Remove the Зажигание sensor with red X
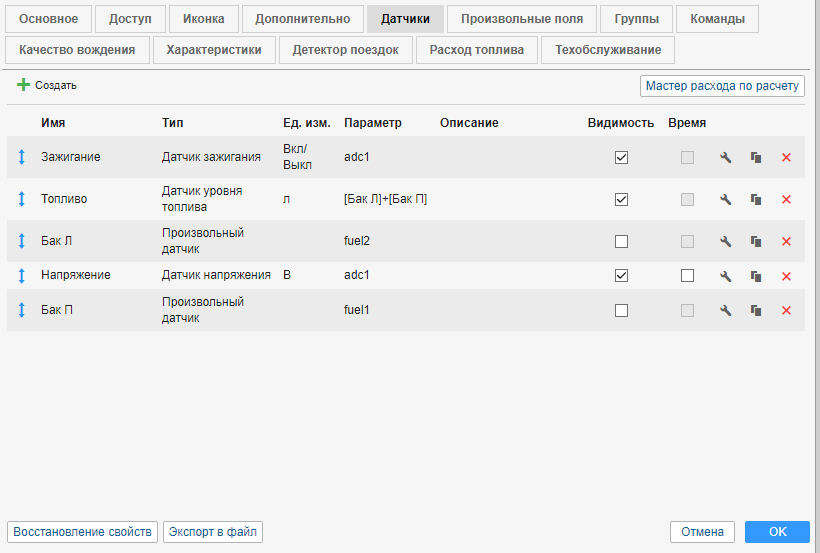The height and width of the screenshot is (553, 820). click(x=786, y=158)
